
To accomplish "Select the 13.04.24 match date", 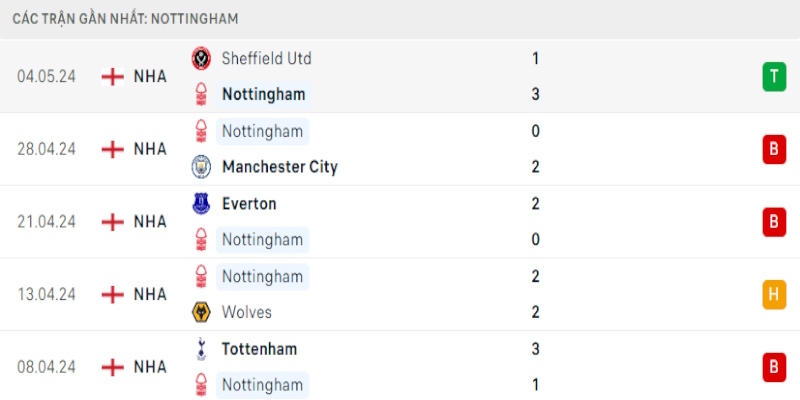I will 45,294.
